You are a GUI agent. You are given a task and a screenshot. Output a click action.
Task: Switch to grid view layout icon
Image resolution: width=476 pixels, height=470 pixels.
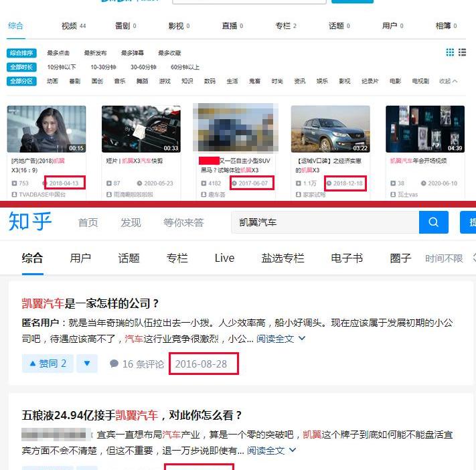[x=450, y=53]
